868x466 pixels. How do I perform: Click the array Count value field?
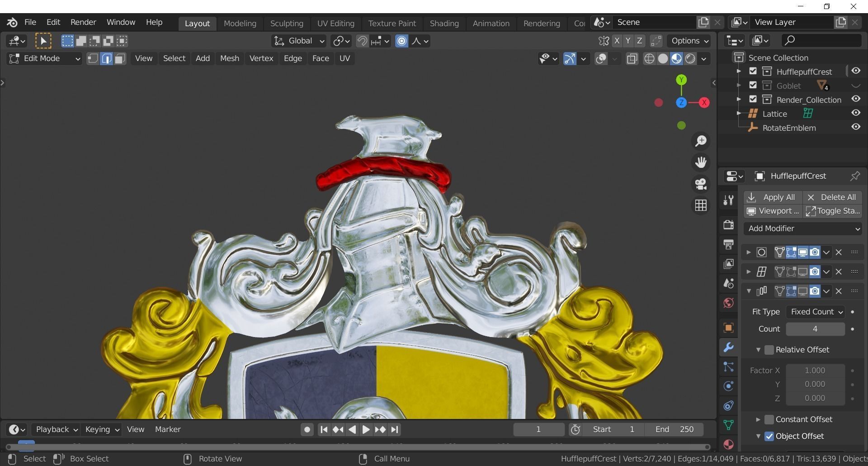click(x=816, y=329)
